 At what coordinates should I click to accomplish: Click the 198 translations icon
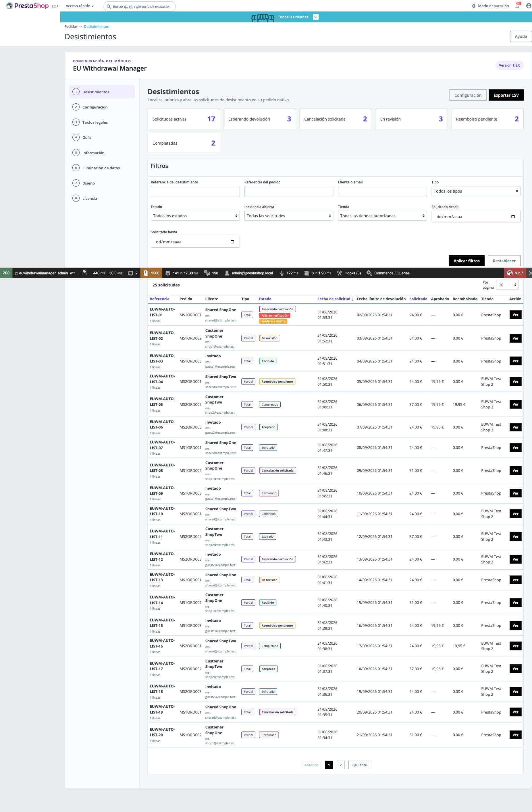pos(207,273)
